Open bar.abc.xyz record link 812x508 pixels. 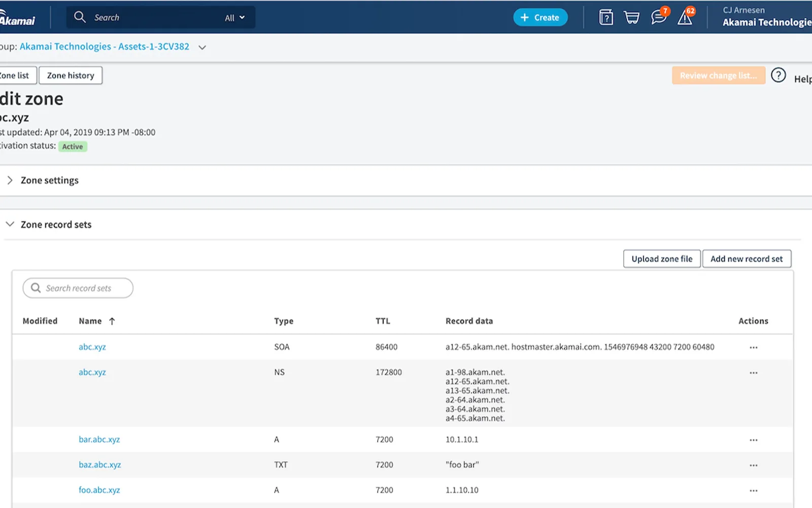coord(99,439)
